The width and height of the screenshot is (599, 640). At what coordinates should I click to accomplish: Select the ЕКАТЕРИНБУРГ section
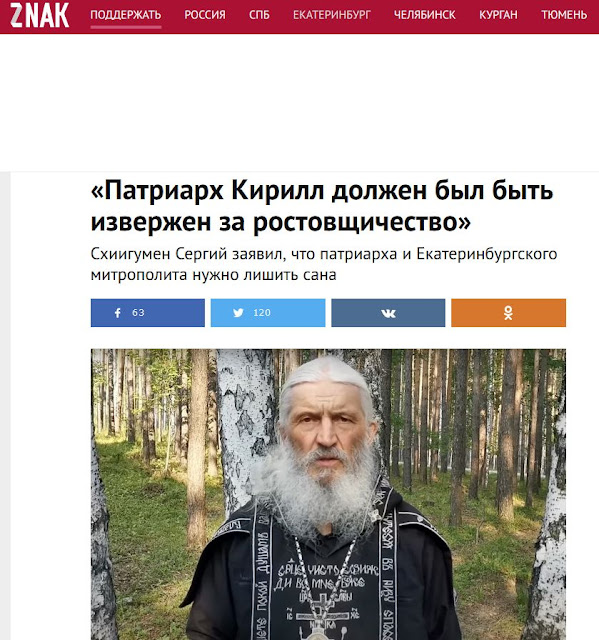tap(332, 15)
